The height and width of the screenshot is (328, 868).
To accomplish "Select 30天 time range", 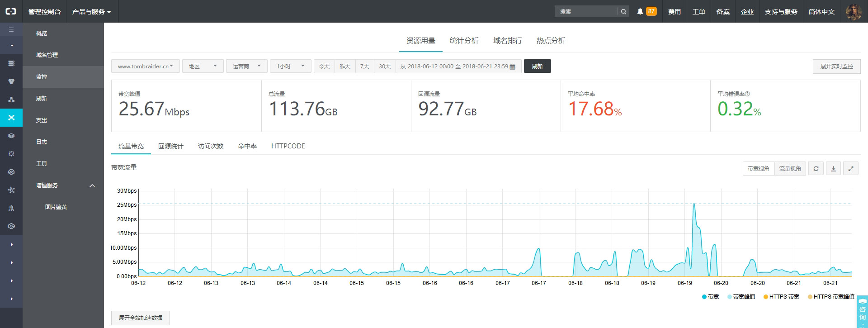I will click(x=385, y=66).
